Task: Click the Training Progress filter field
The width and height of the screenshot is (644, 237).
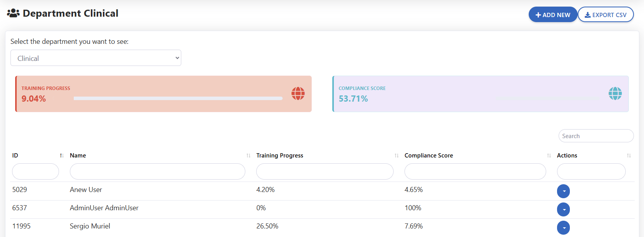Action: (x=325, y=171)
